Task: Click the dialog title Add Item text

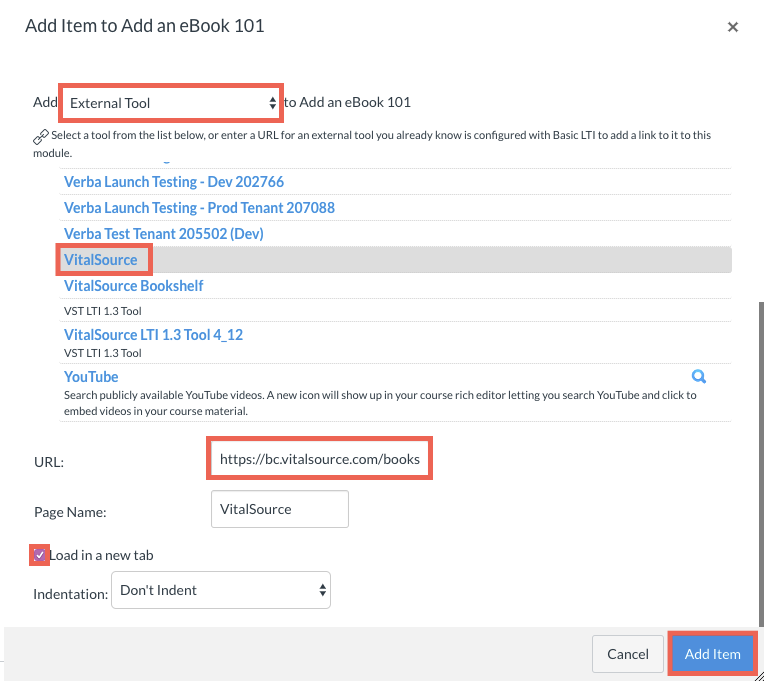Action: (145, 25)
